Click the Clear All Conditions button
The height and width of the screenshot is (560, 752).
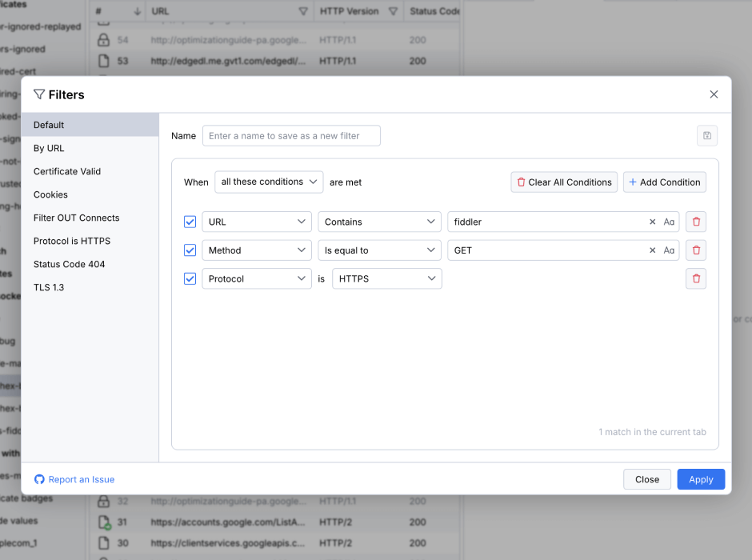tap(564, 182)
